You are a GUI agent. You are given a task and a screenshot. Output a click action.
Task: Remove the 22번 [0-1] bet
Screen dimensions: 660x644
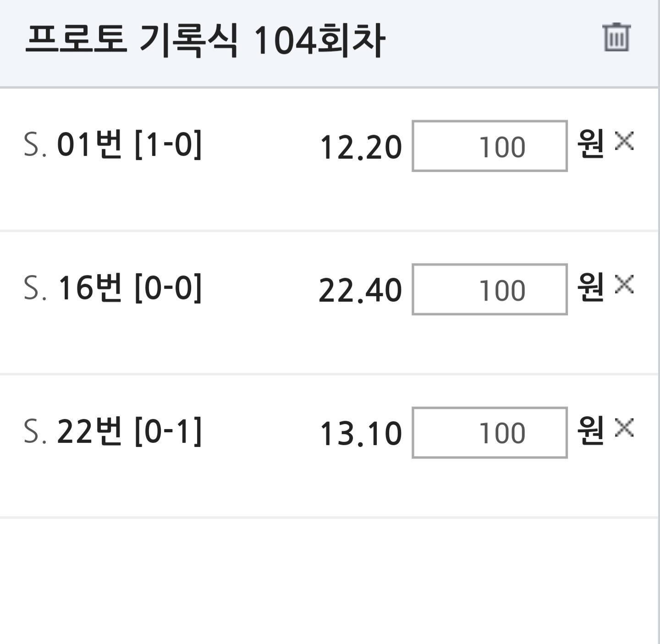(624, 428)
